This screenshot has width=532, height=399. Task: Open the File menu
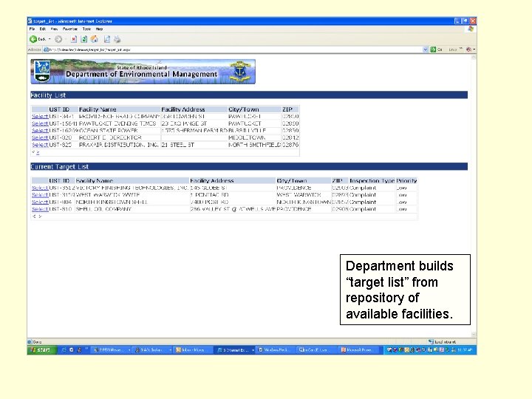[32, 29]
